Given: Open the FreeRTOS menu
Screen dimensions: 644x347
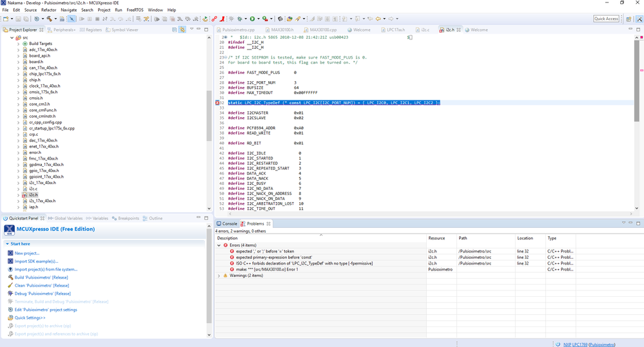Looking at the screenshot, I should click(x=135, y=10).
